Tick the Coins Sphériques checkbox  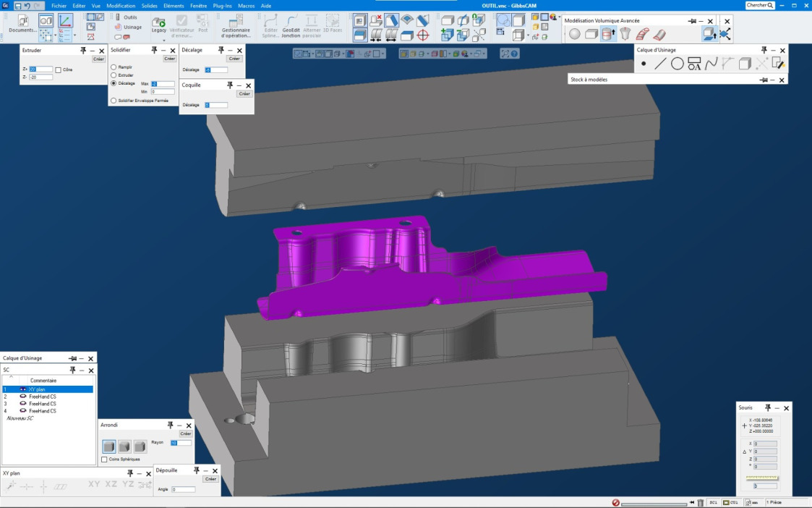[x=104, y=460]
